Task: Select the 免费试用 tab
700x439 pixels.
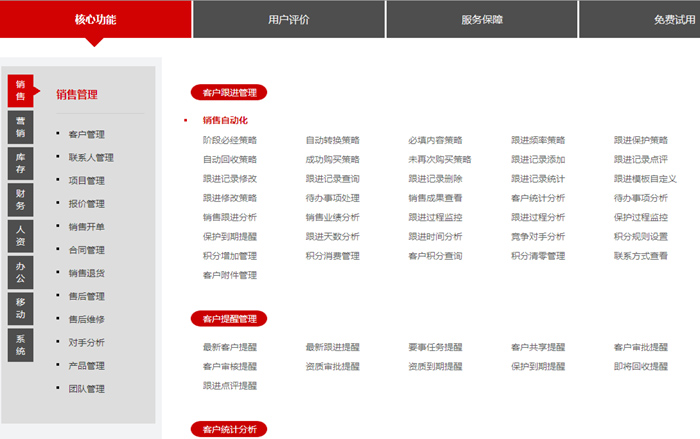Action: (x=672, y=19)
